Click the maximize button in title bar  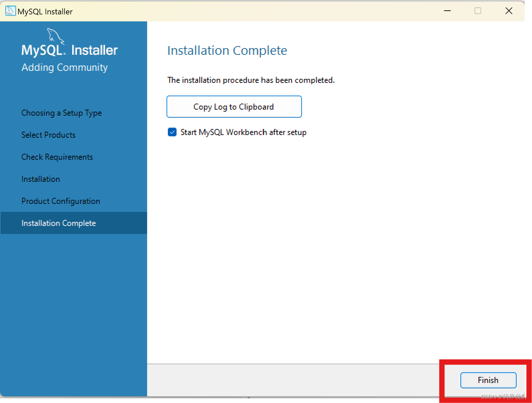(478, 11)
